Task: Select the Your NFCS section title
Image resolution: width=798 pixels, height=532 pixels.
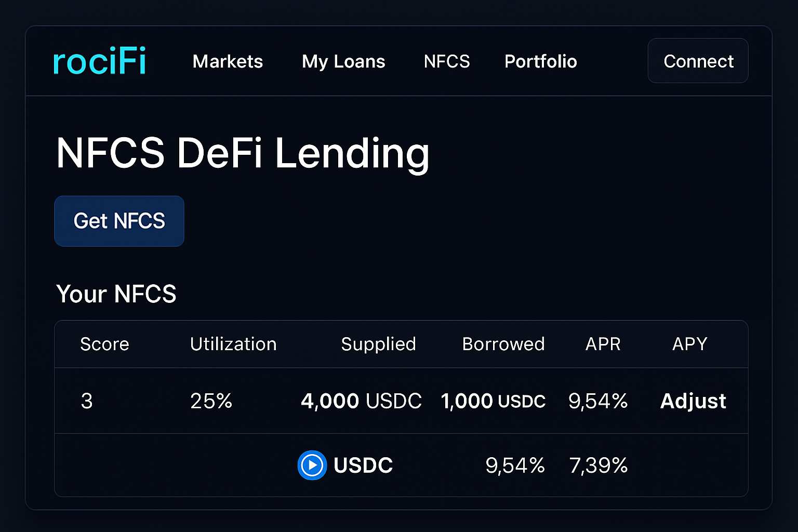Action: click(116, 294)
